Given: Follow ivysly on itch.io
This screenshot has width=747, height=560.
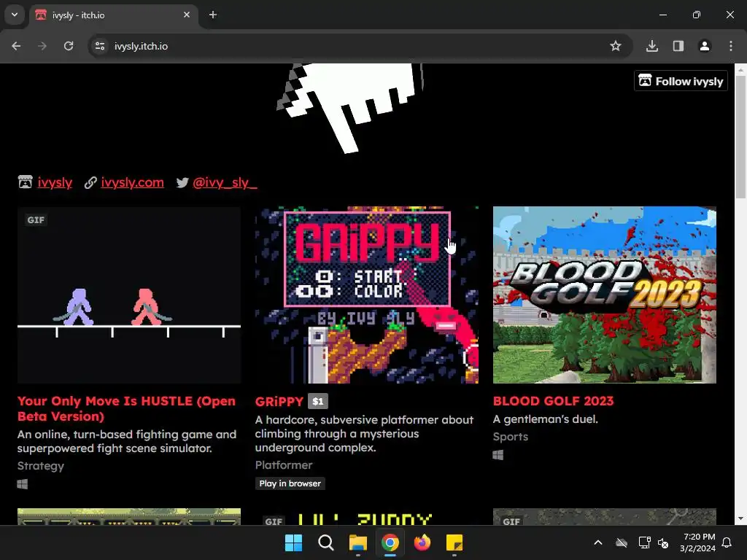Looking at the screenshot, I should (681, 82).
